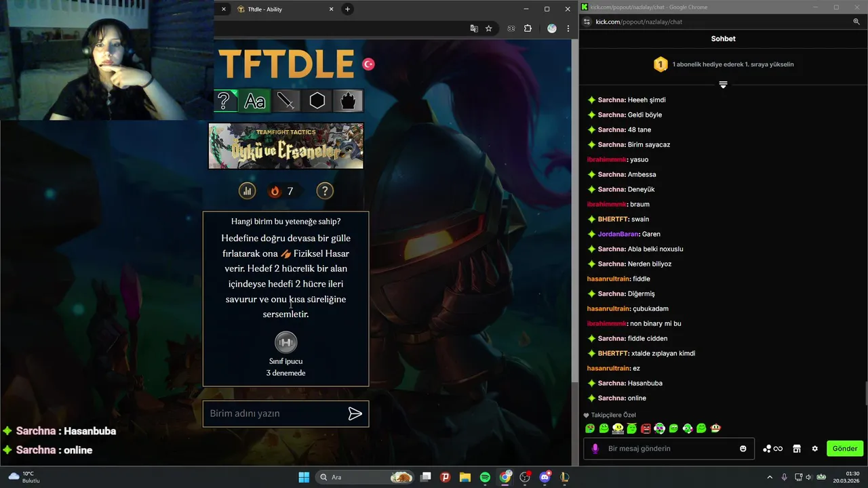The height and width of the screenshot is (488, 868).
Task: Click ibrahimmmk username next to yasuo
Action: point(607,159)
